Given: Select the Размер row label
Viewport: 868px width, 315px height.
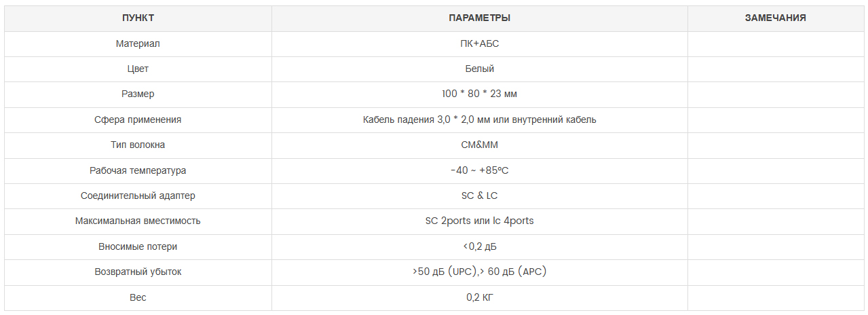Looking at the screenshot, I should coord(138,94).
